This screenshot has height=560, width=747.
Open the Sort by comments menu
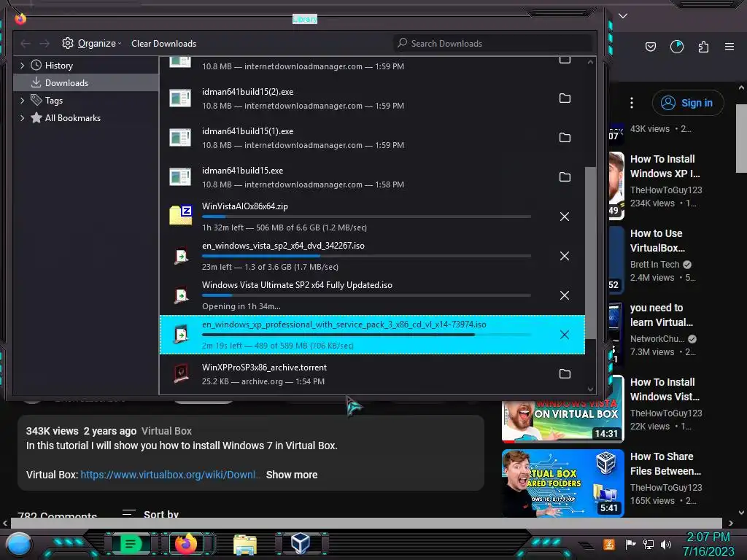pos(151,514)
